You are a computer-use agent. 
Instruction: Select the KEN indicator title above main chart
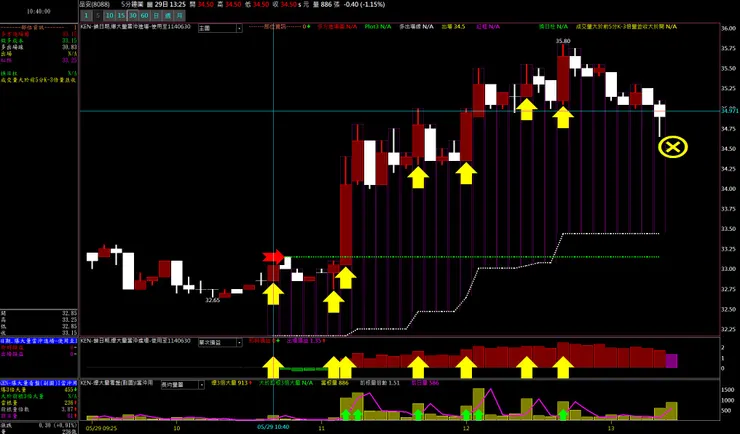135,27
